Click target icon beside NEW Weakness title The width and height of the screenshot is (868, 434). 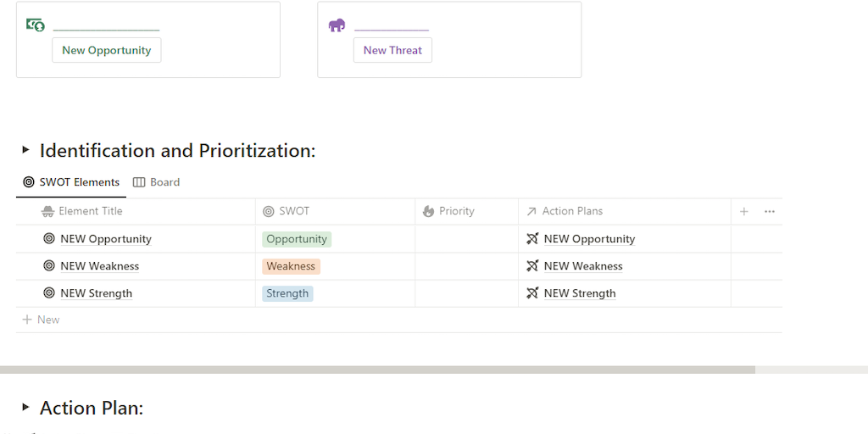pos(49,266)
